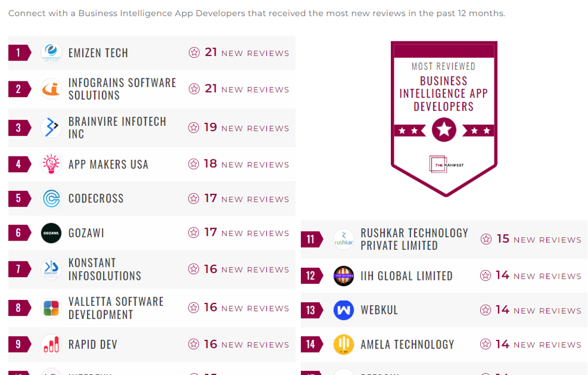Click the Emizen Tech logo icon
The height and width of the screenshot is (375, 588).
click(x=51, y=53)
